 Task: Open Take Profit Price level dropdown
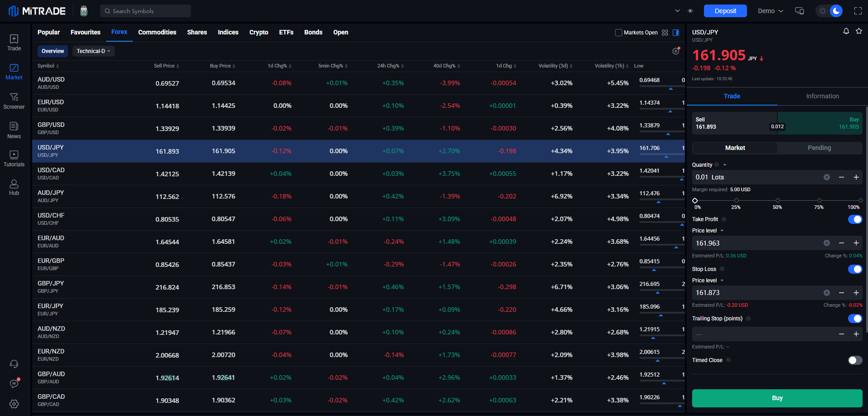point(708,231)
